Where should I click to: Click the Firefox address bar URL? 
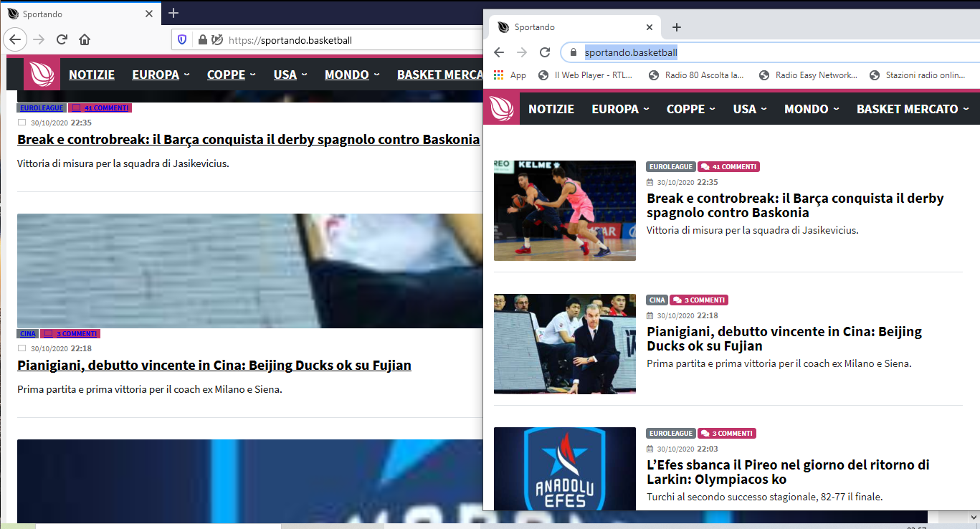pos(290,40)
